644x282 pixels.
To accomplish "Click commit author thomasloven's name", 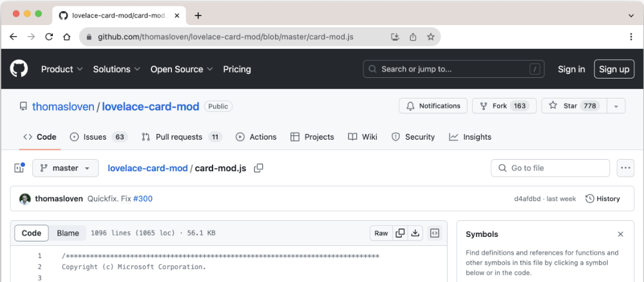I will coord(59,199).
